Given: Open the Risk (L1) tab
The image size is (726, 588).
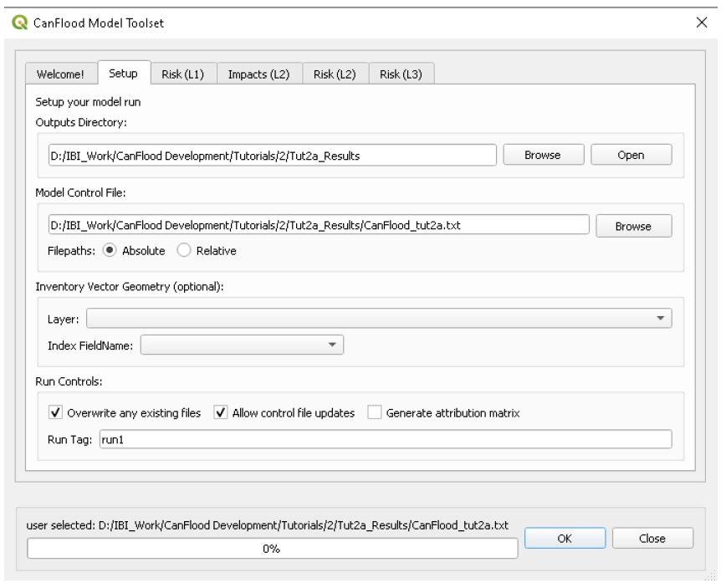Looking at the screenshot, I should pyautogui.click(x=183, y=74).
